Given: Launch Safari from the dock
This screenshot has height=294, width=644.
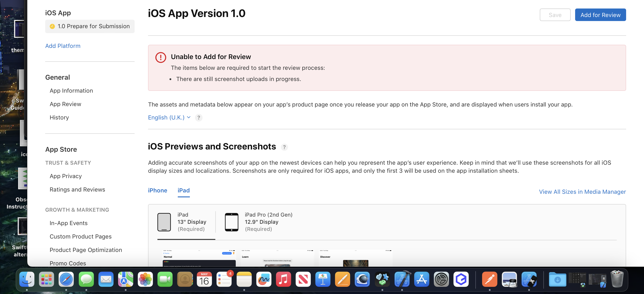Looking at the screenshot, I should 66,279.
